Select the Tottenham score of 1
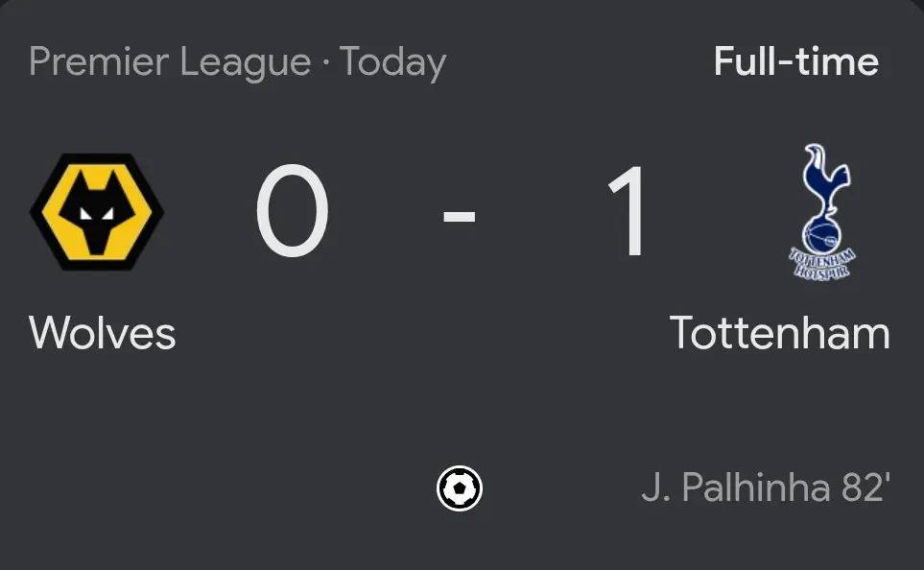The image size is (924, 570). tap(630, 212)
